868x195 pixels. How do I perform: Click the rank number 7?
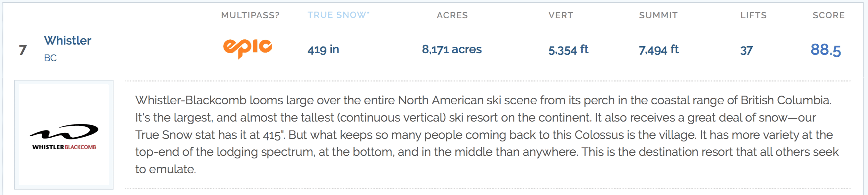22,50
